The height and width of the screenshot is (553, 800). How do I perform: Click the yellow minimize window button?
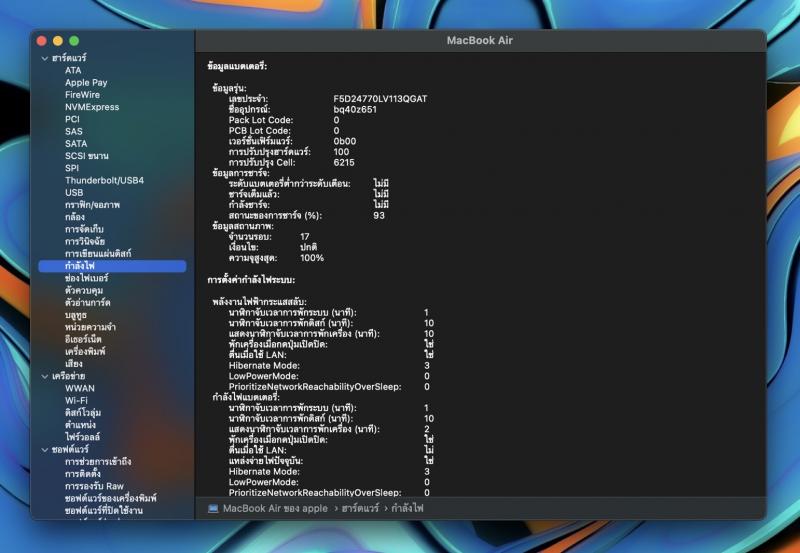coord(58,41)
